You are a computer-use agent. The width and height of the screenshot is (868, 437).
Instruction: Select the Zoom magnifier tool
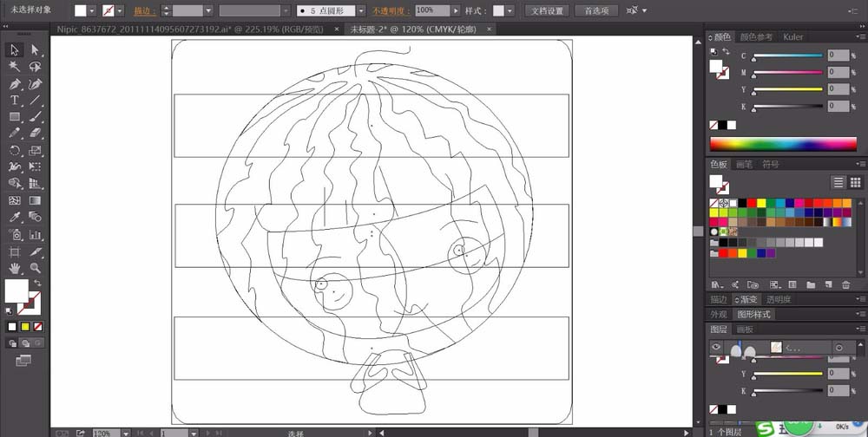[x=35, y=268]
